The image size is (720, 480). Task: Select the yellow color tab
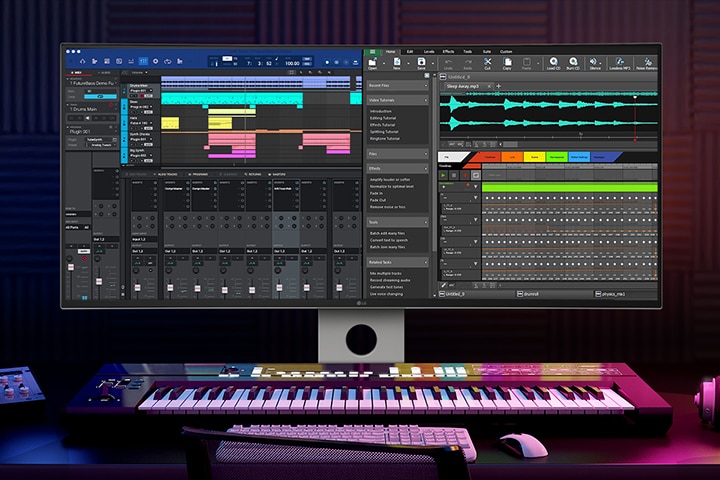535,157
